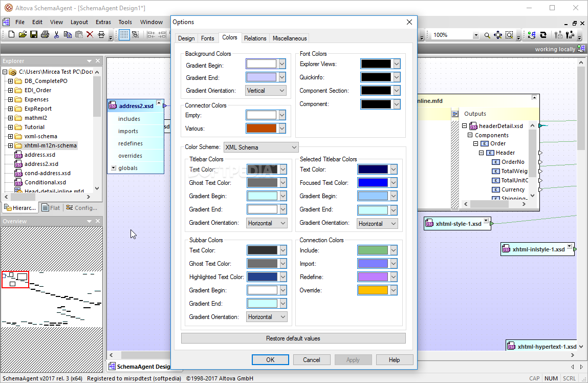Viewport: 588px width, 383px height.
Task: Click the Print toolbar icon
Action: click(45, 35)
